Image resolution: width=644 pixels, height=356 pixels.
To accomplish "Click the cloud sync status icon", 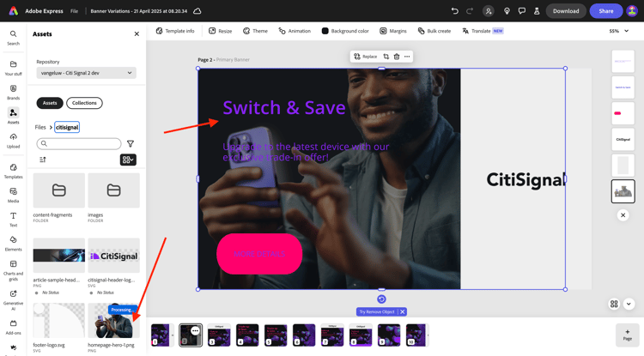I will click(x=197, y=11).
